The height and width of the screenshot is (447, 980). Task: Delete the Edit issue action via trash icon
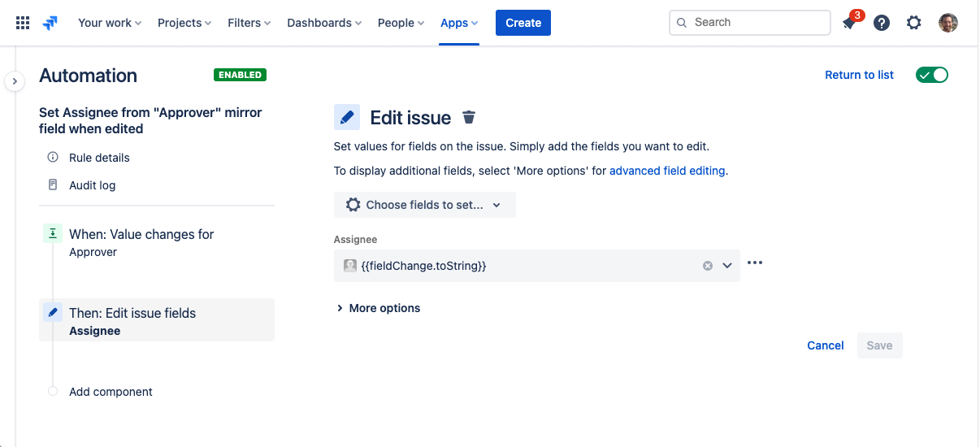click(x=469, y=118)
